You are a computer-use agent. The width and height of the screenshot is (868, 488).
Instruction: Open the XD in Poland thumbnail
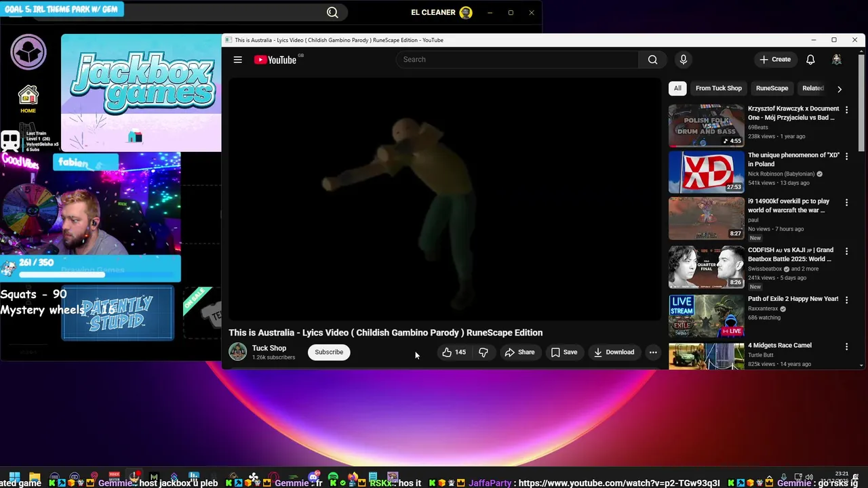[706, 172]
